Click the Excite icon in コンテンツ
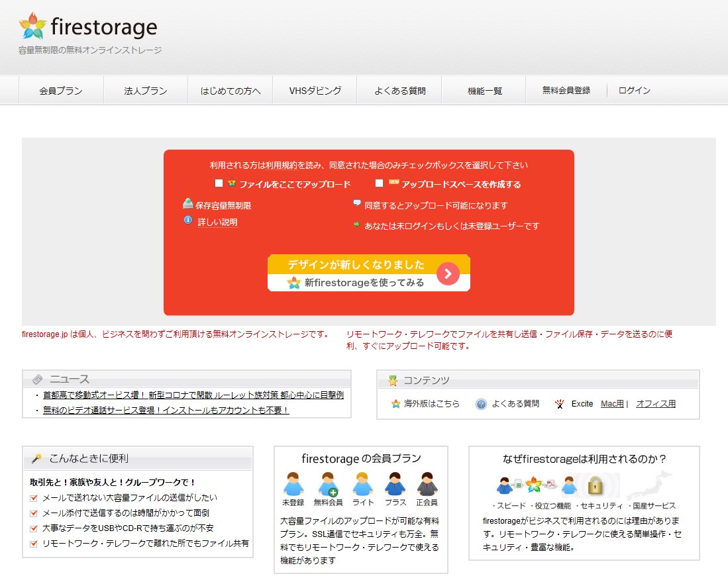728x586 pixels. pyautogui.click(x=560, y=404)
